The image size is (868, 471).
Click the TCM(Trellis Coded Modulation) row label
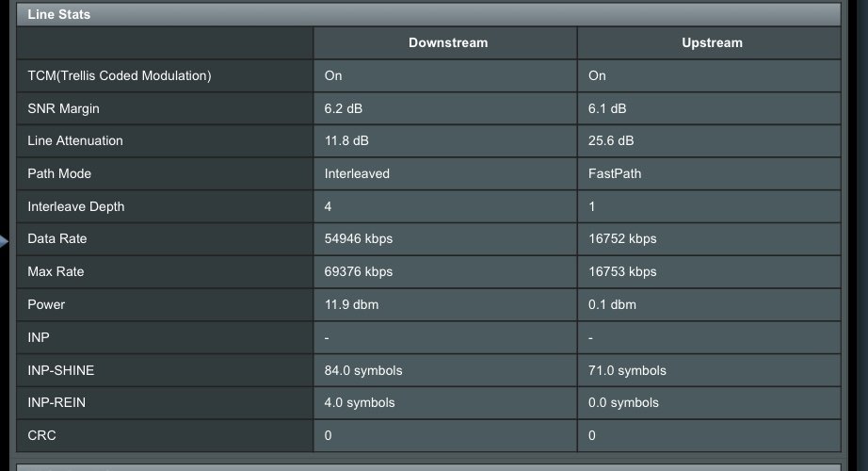(120, 75)
